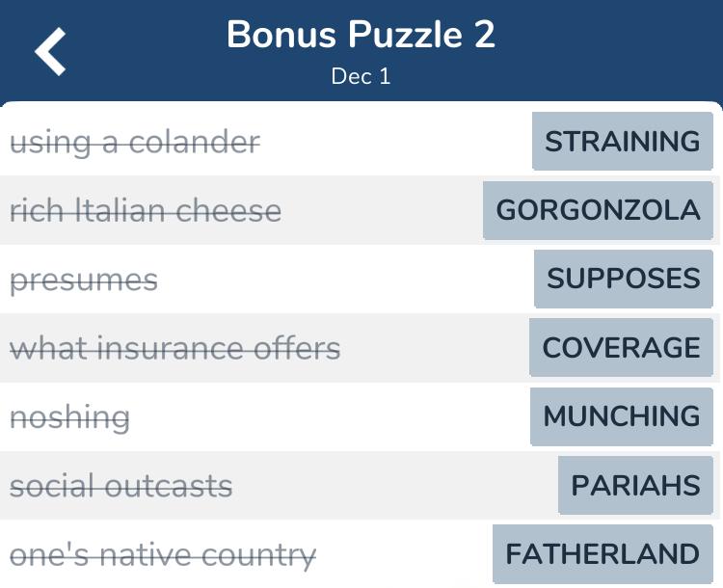Screen dimensions: 723x588
Task: Tap the Dec 1 date label
Action: [x=361, y=76]
